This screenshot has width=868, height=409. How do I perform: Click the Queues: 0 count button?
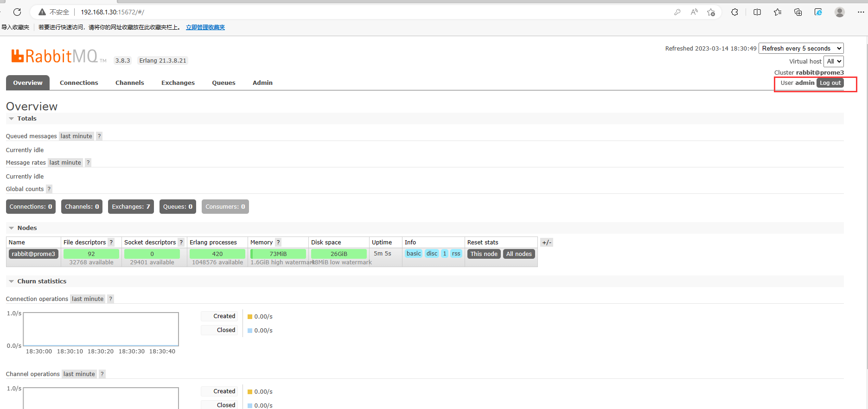(178, 206)
